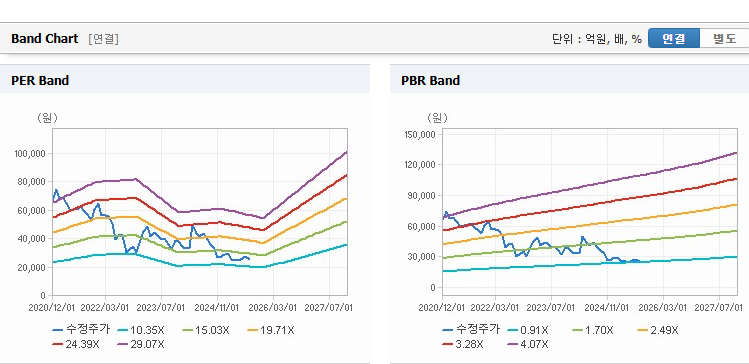Image resolution: width=749 pixels, height=364 pixels.
Task: Click the 90,000 y-axis label in PBR chart
Action: click(422, 196)
